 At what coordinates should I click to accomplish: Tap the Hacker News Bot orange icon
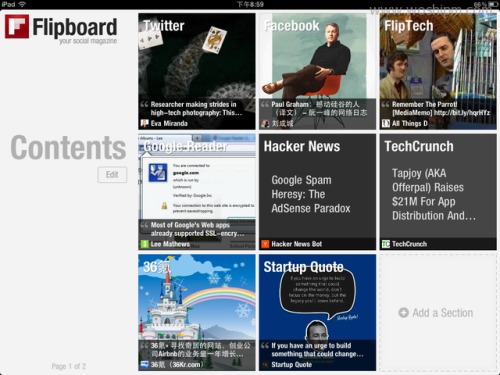[265, 244]
